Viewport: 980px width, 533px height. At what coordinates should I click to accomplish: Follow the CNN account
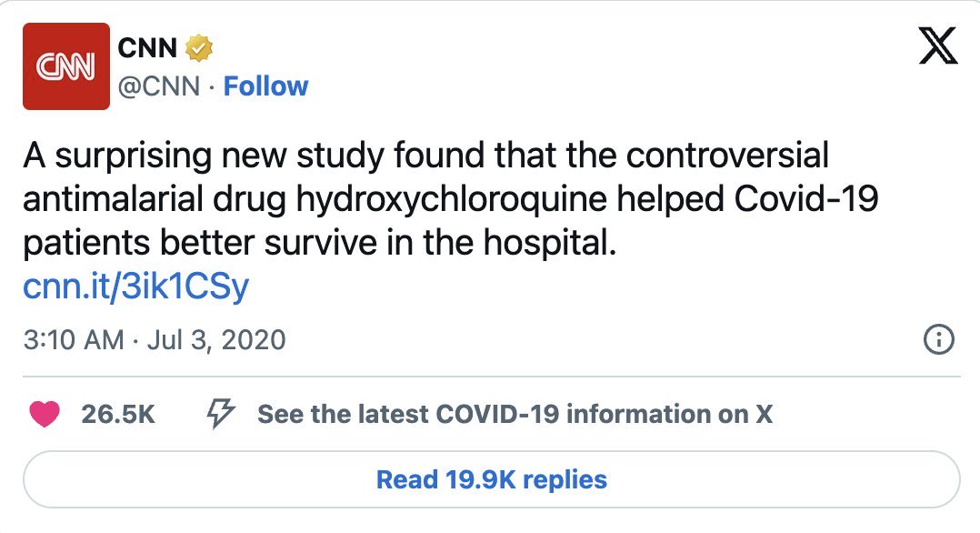(265, 86)
